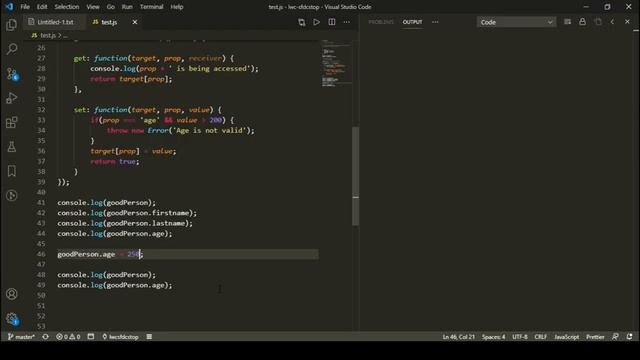
Task: Open panel additional views ellipsis
Action: 435,22
